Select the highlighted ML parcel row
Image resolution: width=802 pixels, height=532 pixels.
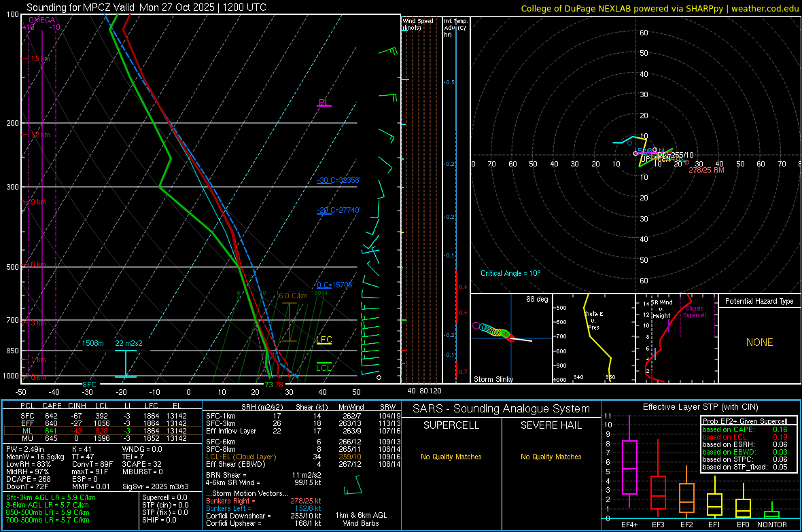tap(103, 431)
